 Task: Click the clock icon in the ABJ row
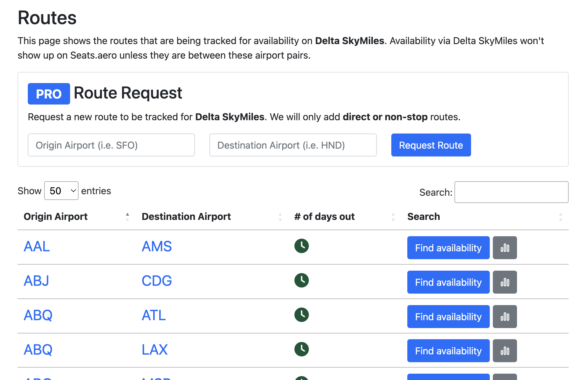[x=302, y=280]
